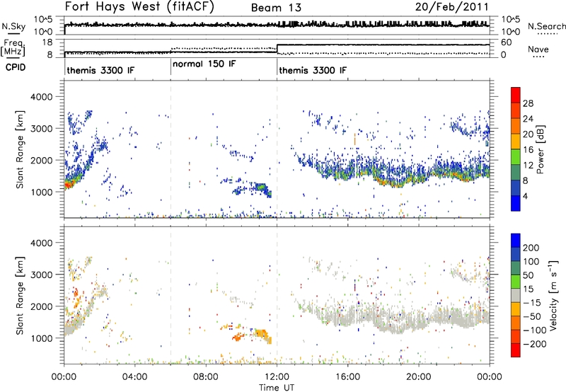Click the 'Power [dB]' colorbar title
The height and width of the screenshot is (392, 566).
click(x=540, y=149)
